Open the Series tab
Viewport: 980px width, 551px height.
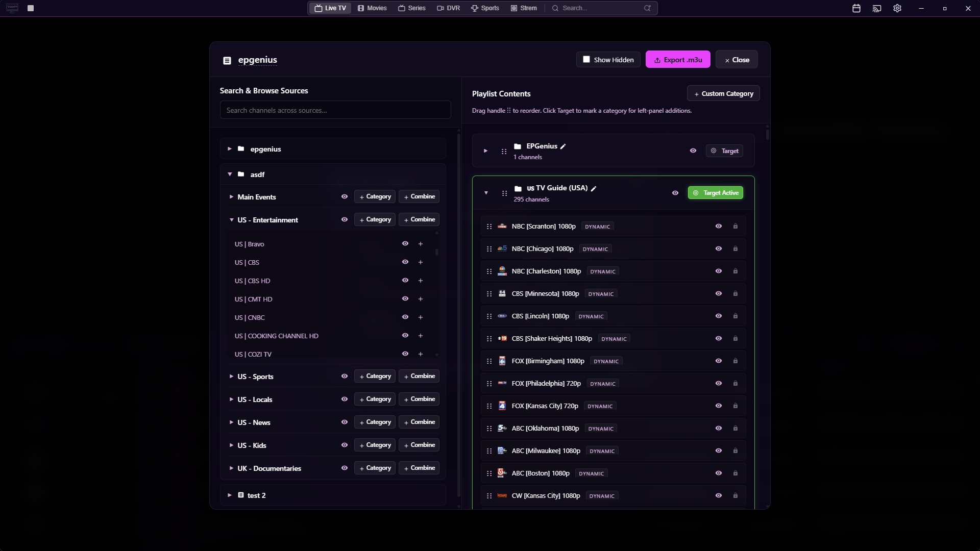(x=412, y=8)
